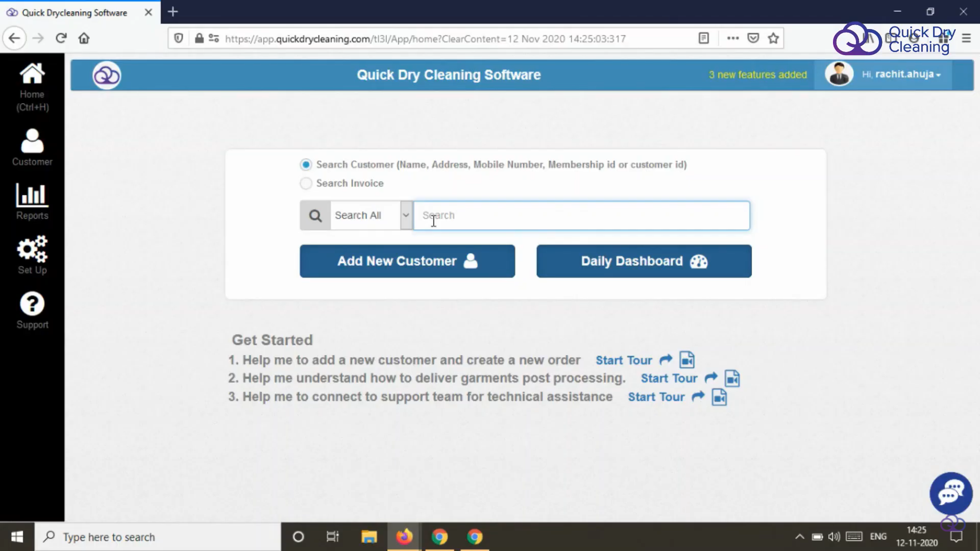Open the Support section in sidebar
Screen dimensions: 980x551
pos(32,310)
